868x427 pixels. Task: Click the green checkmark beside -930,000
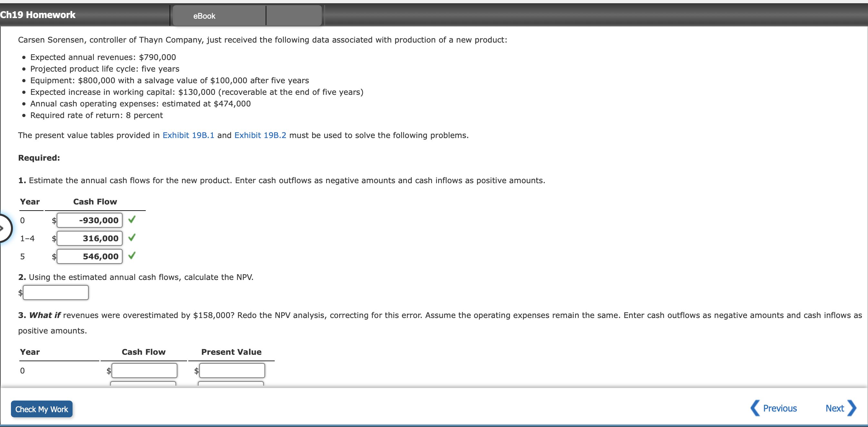pyautogui.click(x=132, y=220)
